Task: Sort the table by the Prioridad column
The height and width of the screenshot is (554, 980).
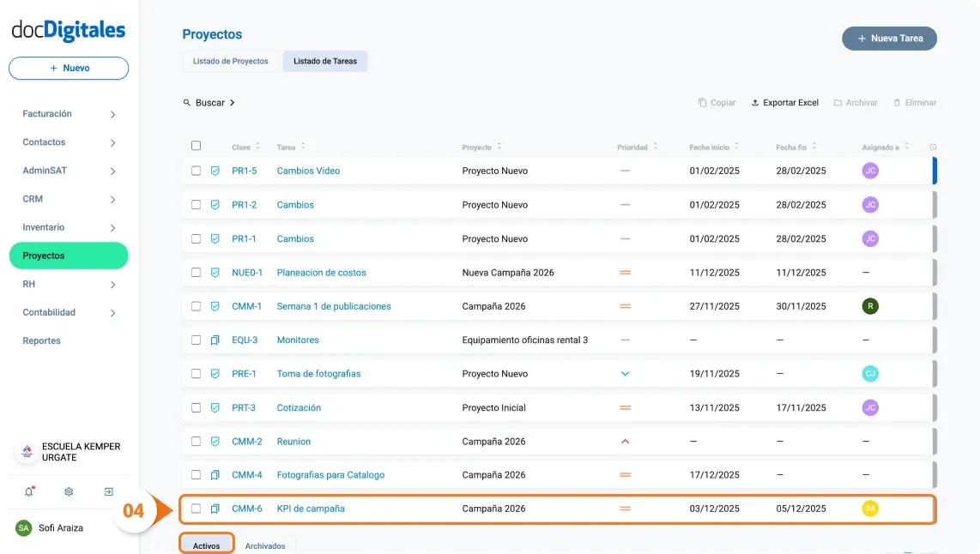Action: tap(655, 147)
